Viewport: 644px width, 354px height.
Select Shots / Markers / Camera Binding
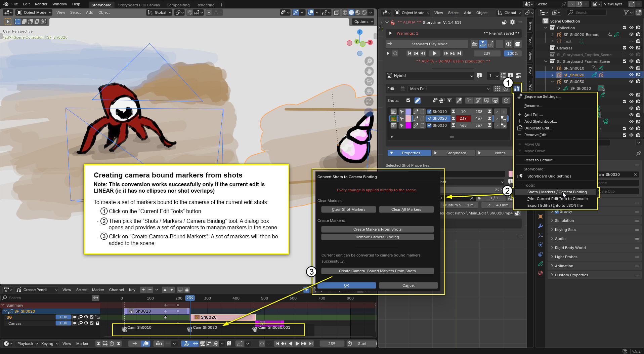tap(557, 192)
